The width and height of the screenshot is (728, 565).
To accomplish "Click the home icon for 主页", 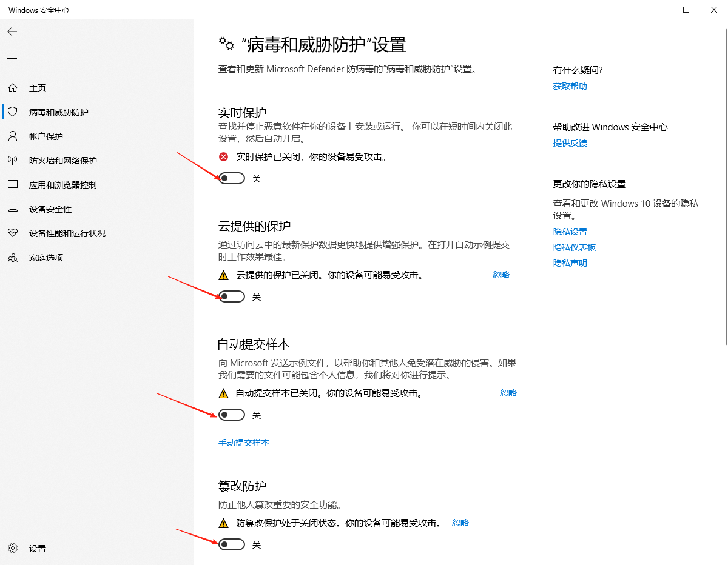I will (x=13, y=88).
